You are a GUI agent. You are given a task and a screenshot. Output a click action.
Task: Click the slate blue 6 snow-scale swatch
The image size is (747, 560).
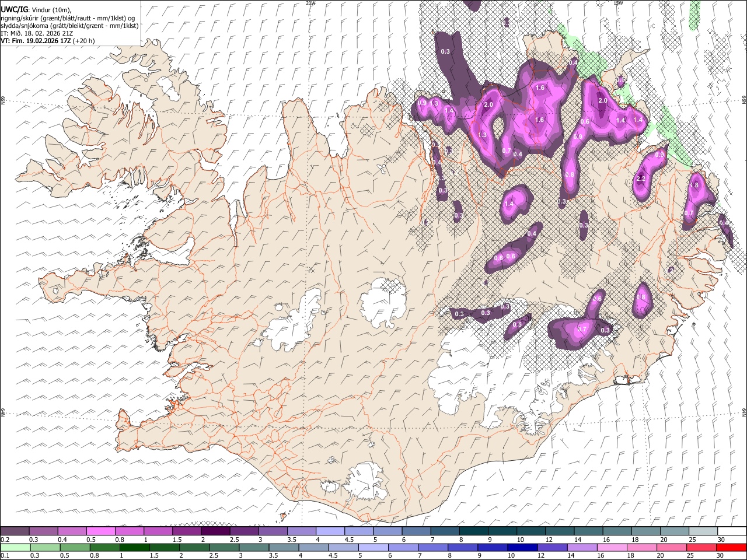click(416, 531)
